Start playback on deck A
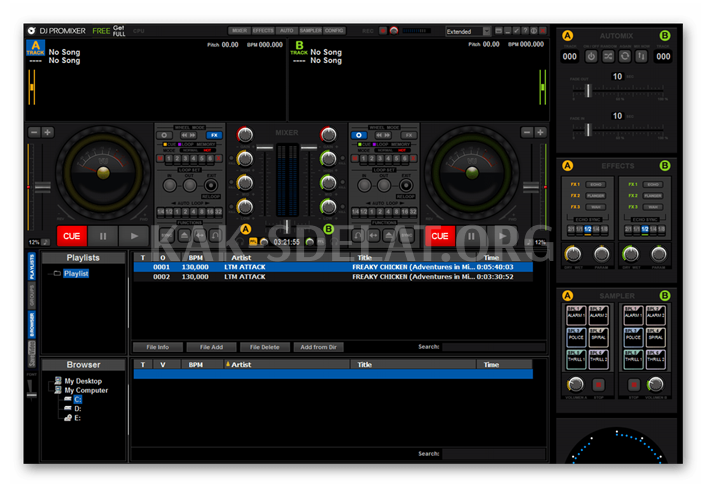The height and width of the screenshot is (487, 706). coord(134,236)
